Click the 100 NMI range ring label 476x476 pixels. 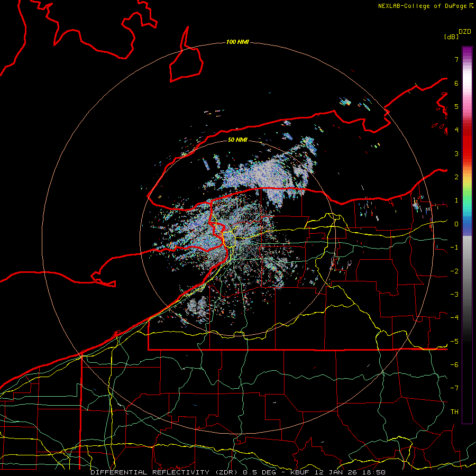[x=237, y=42]
